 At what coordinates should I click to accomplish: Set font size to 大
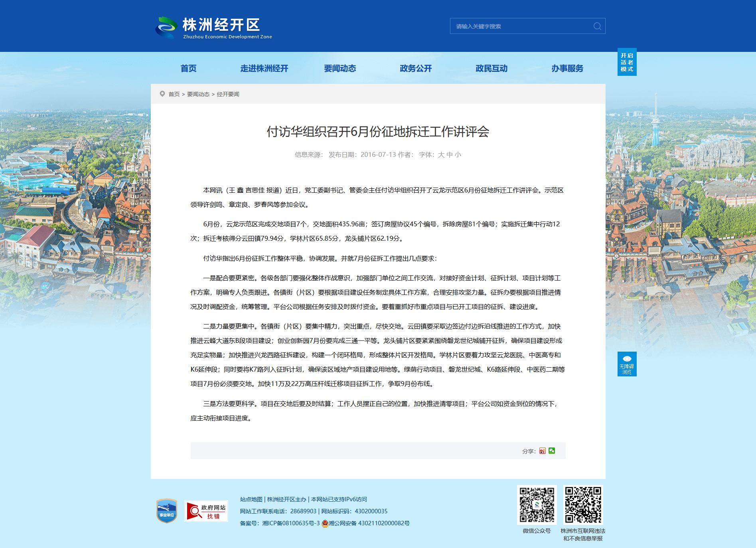[x=441, y=155]
